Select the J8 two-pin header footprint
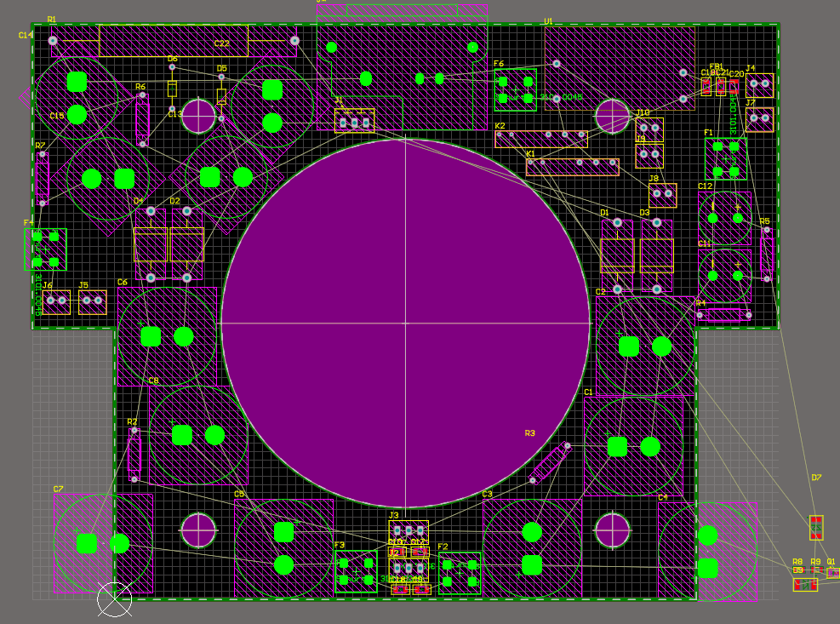 (663, 195)
